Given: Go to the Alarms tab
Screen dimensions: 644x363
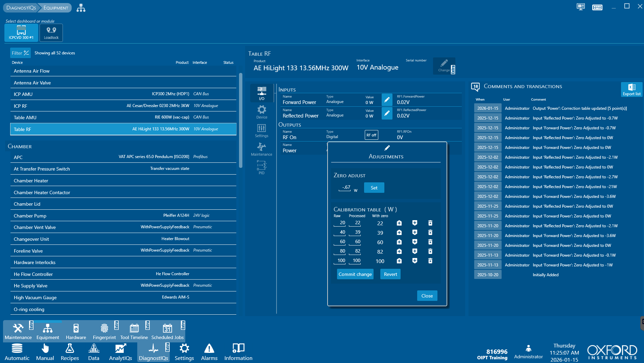Looking at the screenshot, I should pos(209,352).
